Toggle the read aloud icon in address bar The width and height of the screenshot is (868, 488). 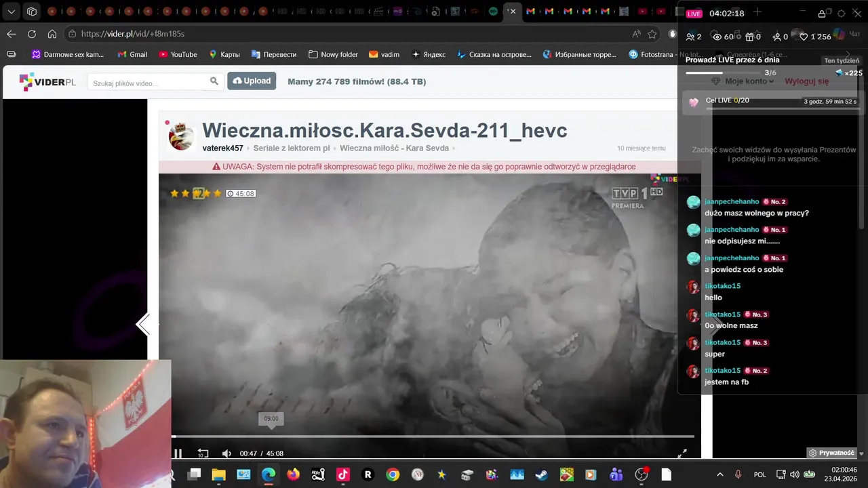tap(636, 34)
